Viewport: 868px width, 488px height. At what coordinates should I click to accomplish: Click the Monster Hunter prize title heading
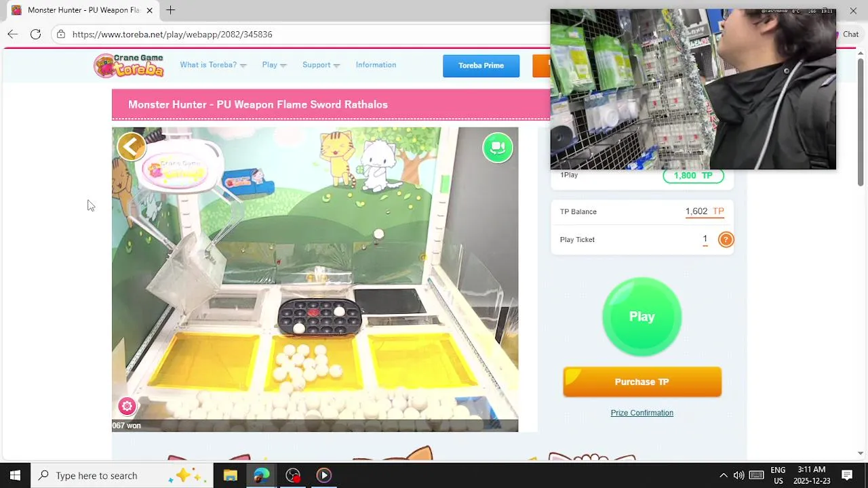pyautogui.click(x=258, y=104)
